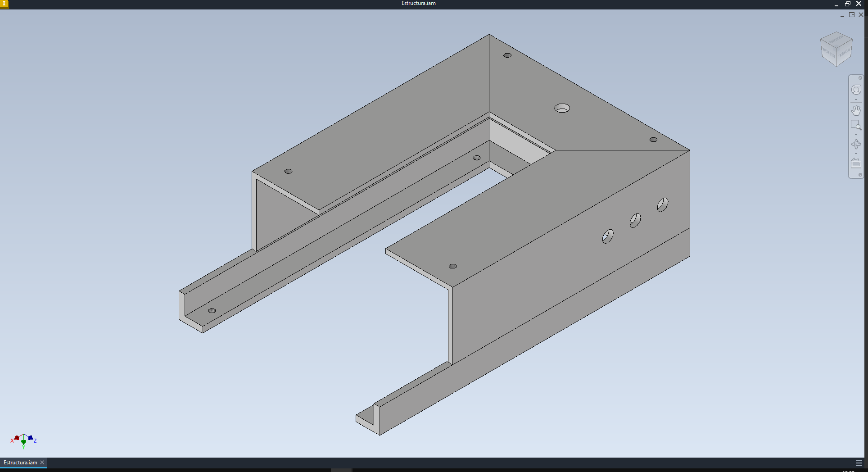
Task: Open the Full Navigation Wheel
Action: (x=856, y=90)
